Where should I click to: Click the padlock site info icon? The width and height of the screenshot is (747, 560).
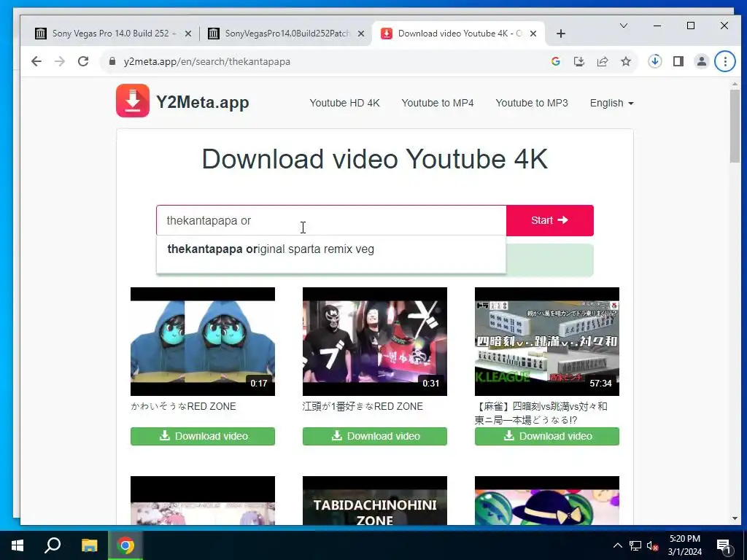click(112, 61)
